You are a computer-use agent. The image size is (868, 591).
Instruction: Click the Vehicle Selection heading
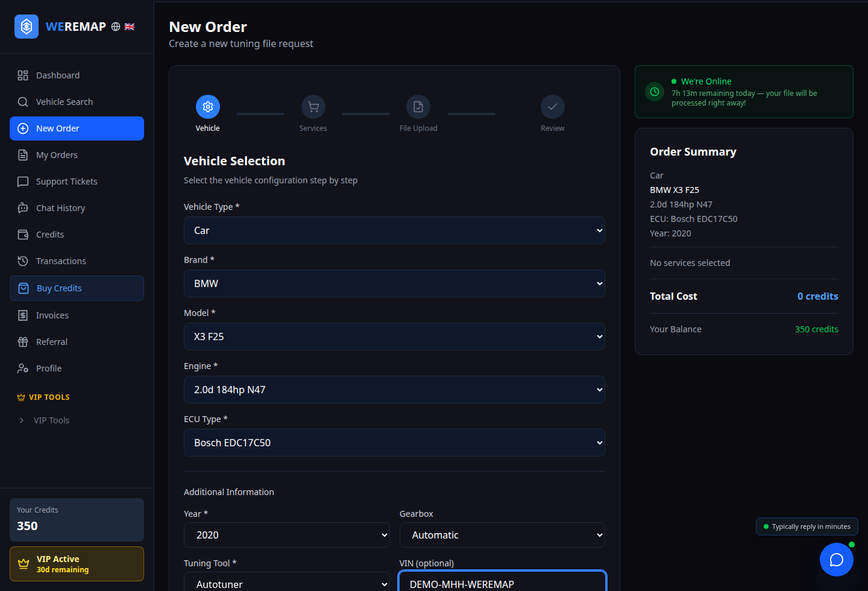pos(234,161)
